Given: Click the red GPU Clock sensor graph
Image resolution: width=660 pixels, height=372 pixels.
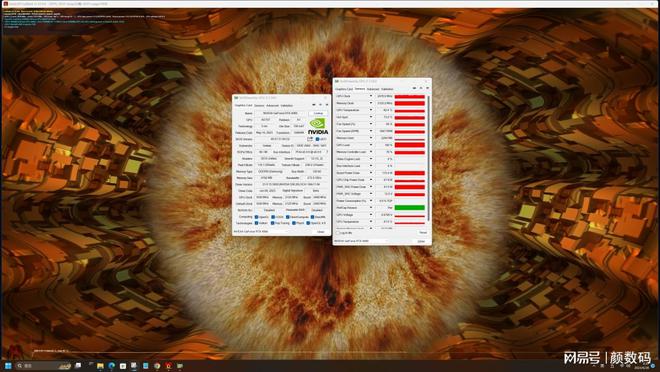Looking at the screenshot, I should click(410, 96).
